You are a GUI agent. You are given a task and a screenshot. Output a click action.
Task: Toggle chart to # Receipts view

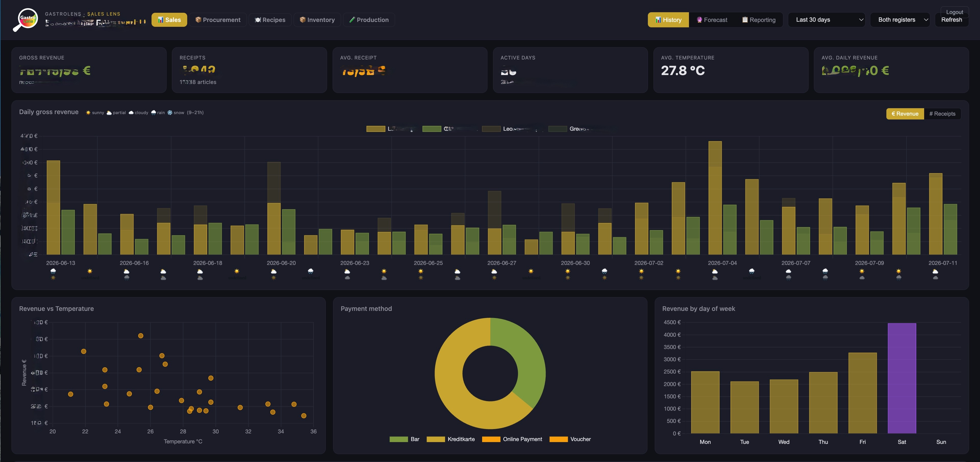pyautogui.click(x=942, y=114)
